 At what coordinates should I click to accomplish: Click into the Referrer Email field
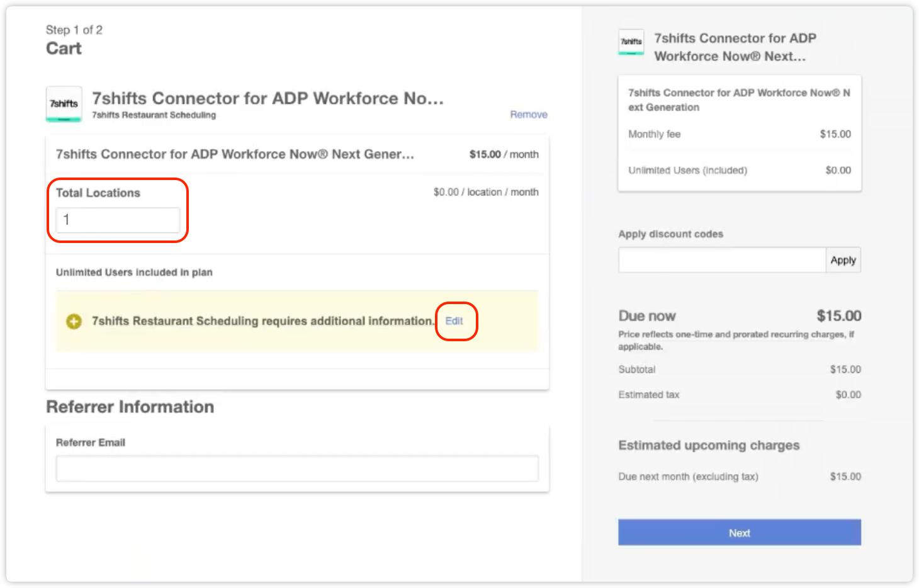pos(296,468)
